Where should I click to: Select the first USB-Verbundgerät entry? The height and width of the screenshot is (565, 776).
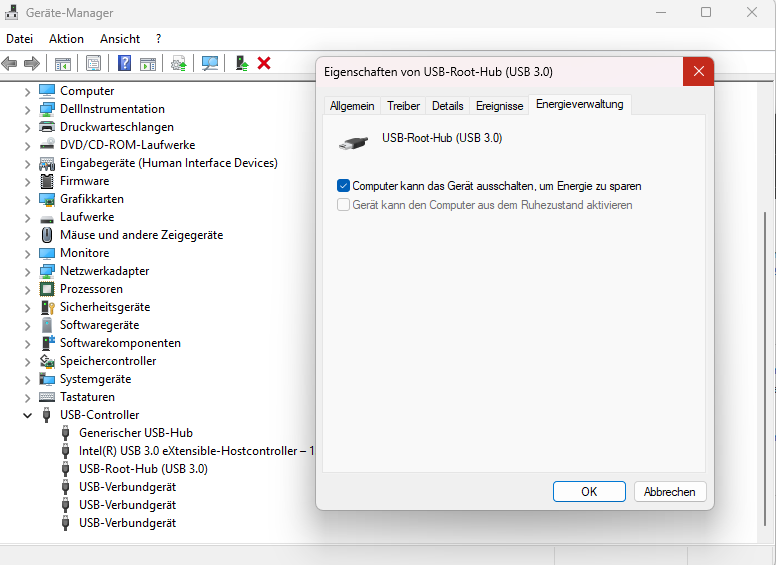[x=127, y=487]
